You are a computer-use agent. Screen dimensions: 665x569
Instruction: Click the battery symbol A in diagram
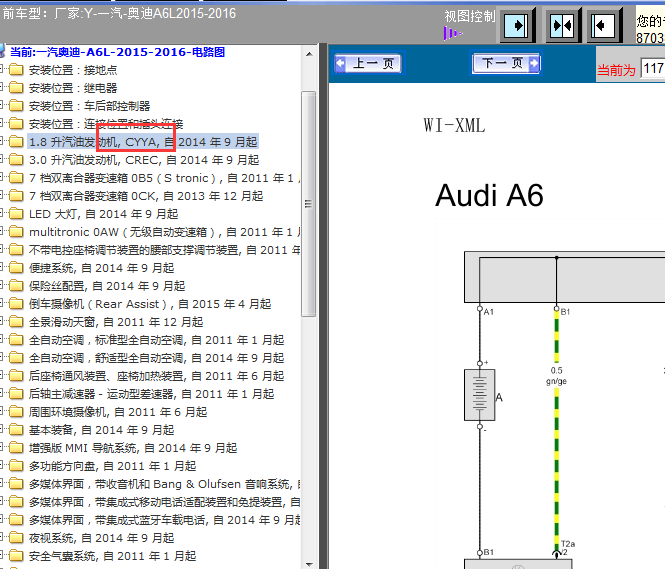pyautogui.click(x=480, y=395)
